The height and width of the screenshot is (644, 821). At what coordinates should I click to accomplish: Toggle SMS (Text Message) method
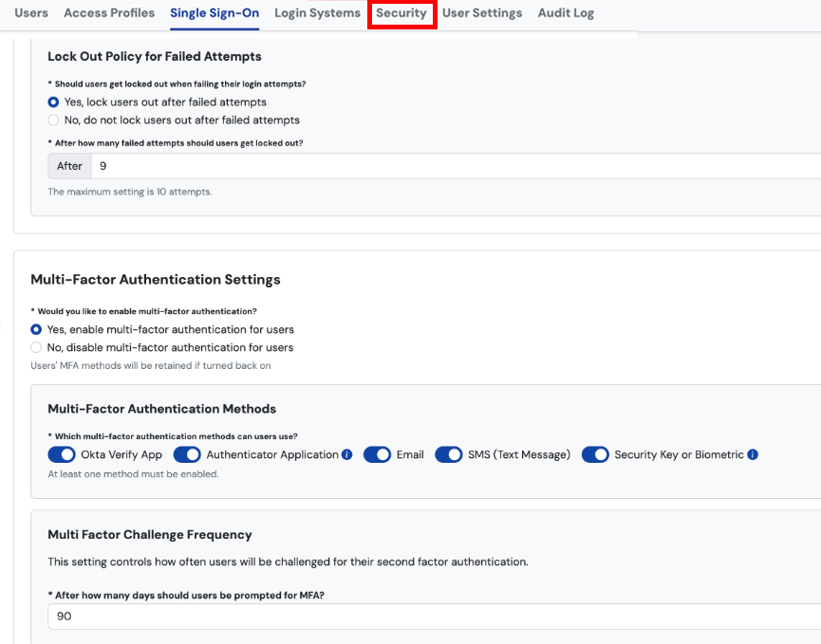(x=449, y=455)
